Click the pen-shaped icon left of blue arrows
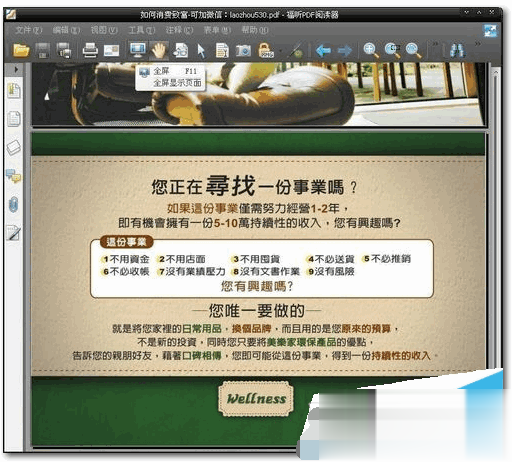512x462 pixels. click(296, 51)
